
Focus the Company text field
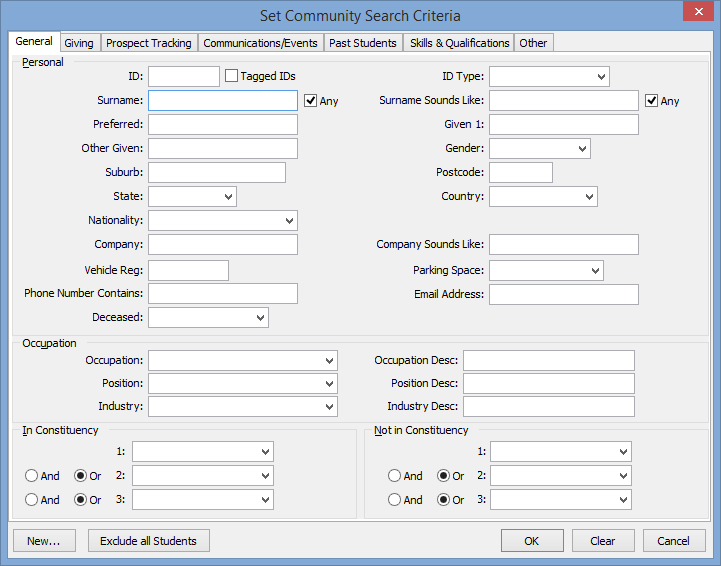(x=223, y=244)
